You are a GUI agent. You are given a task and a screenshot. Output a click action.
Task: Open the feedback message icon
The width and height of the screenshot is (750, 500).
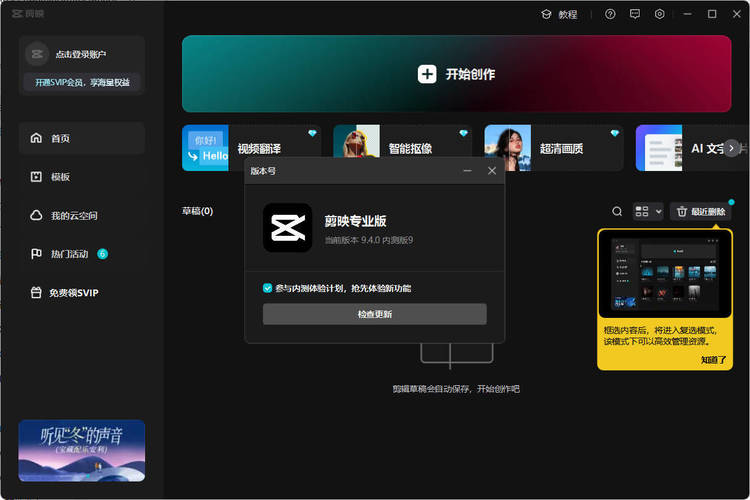[635, 14]
